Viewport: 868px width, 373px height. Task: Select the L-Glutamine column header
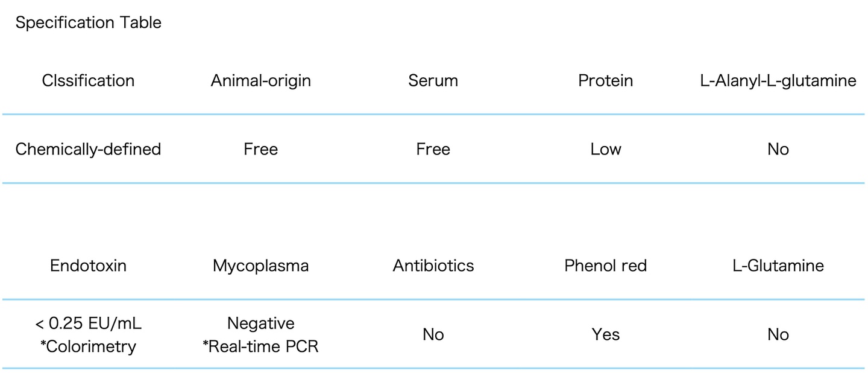(x=778, y=266)
